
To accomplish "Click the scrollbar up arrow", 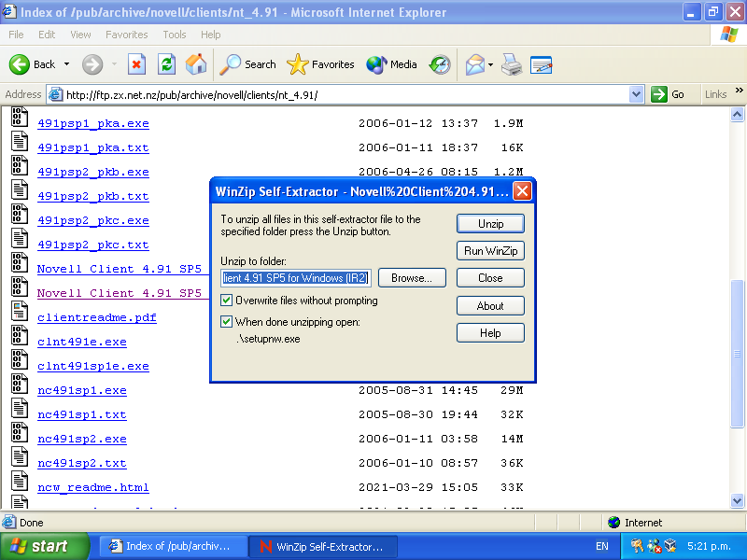I will point(737,114).
